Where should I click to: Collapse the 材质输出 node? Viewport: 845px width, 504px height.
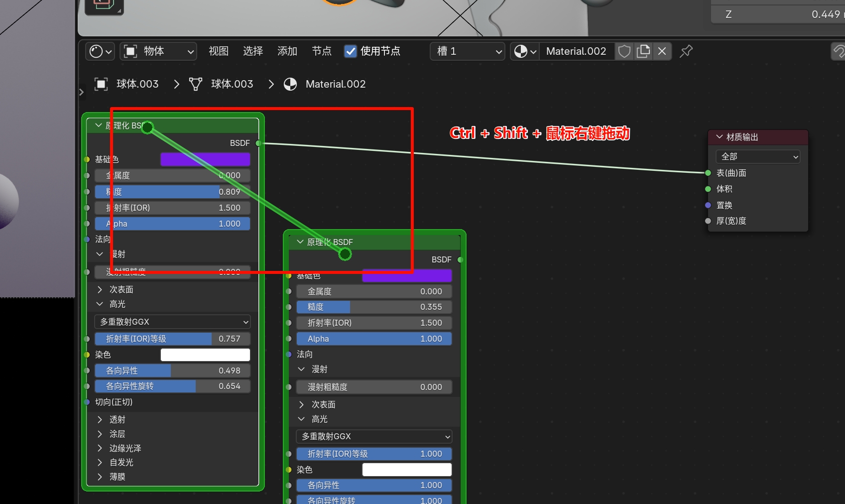[x=719, y=137]
